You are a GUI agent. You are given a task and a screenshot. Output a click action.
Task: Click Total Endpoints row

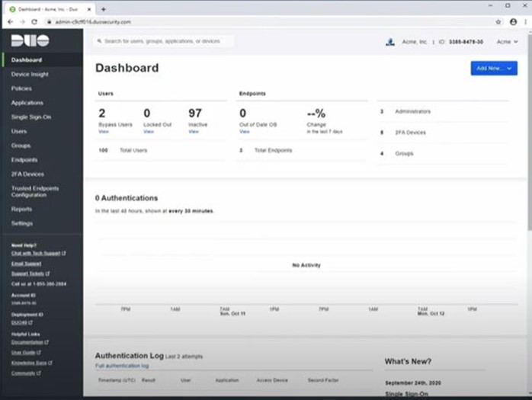pos(302,150)
